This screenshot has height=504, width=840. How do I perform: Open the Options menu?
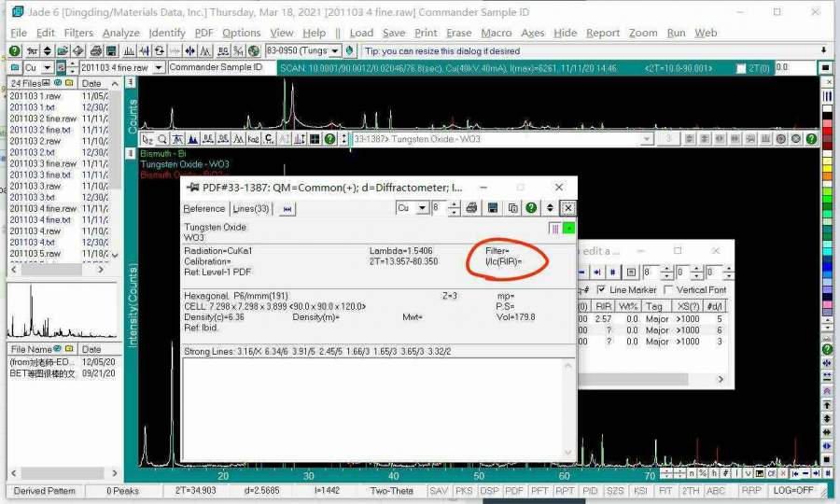241,34
